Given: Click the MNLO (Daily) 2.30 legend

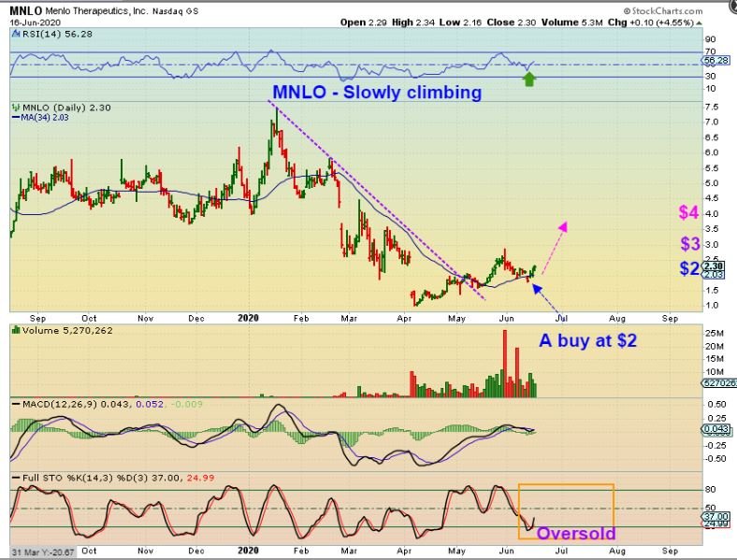Looking at the screenshot, I should 66,108.
